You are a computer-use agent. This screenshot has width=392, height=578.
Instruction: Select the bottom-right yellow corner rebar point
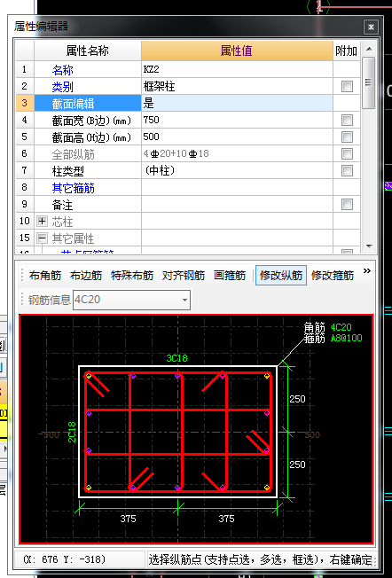(267, 488)
